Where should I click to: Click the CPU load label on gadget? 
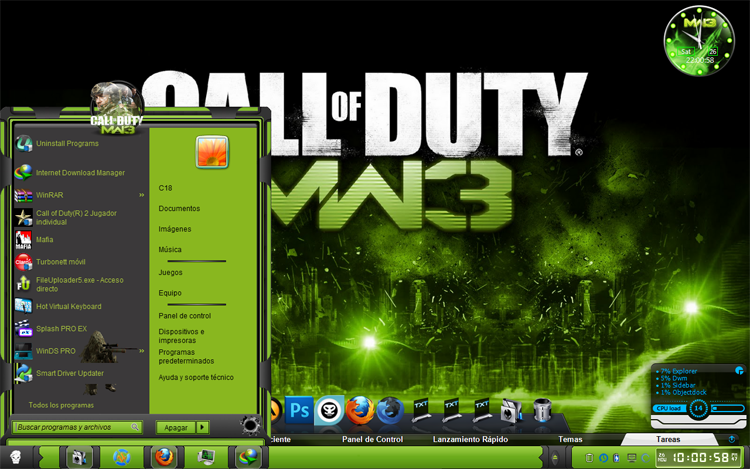click(x=669, y=408)
